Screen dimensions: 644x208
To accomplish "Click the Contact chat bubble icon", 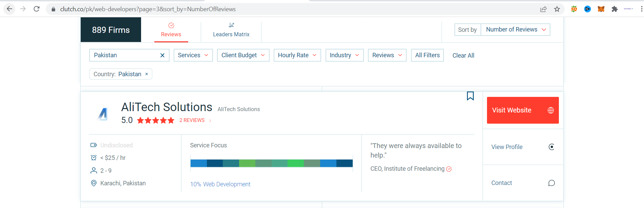I will pos(551,183).
